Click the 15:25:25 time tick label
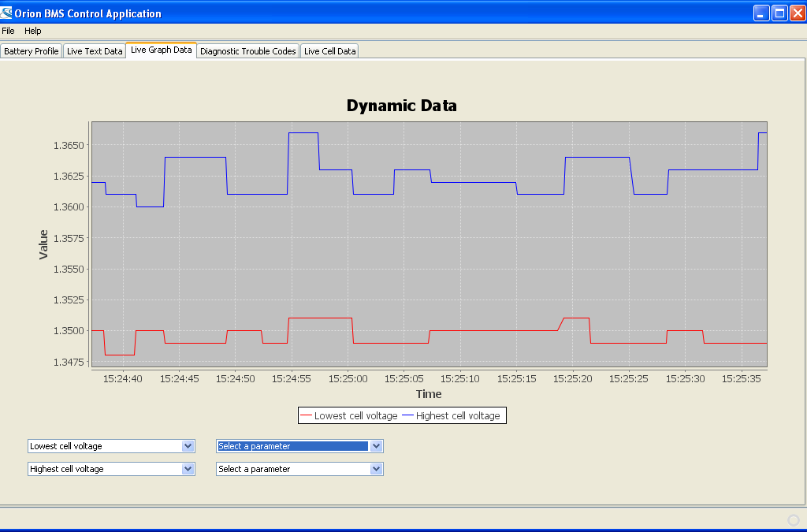807x532 pixels. 629,378
